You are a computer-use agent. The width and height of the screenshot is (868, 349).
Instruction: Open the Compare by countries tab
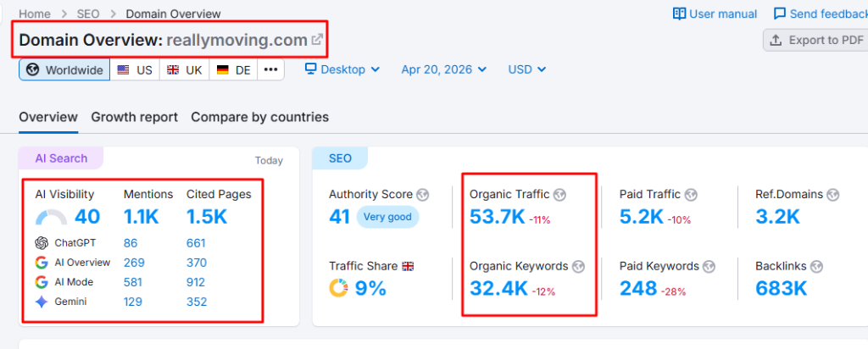(259, 117)
